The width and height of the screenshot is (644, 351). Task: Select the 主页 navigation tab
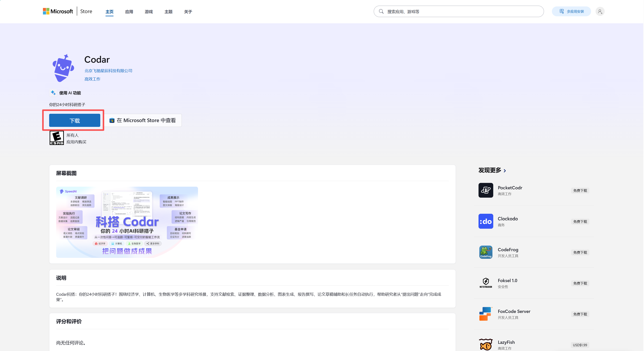click(109, 12)
